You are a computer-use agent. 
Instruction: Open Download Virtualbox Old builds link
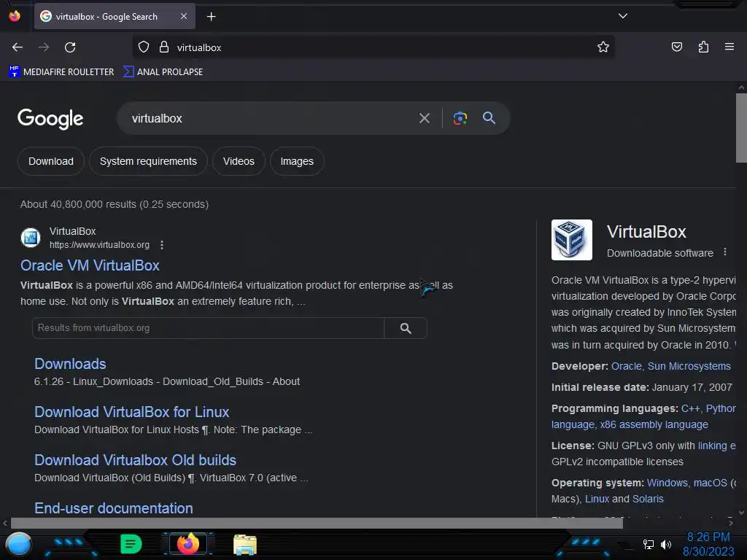point(135,460)
